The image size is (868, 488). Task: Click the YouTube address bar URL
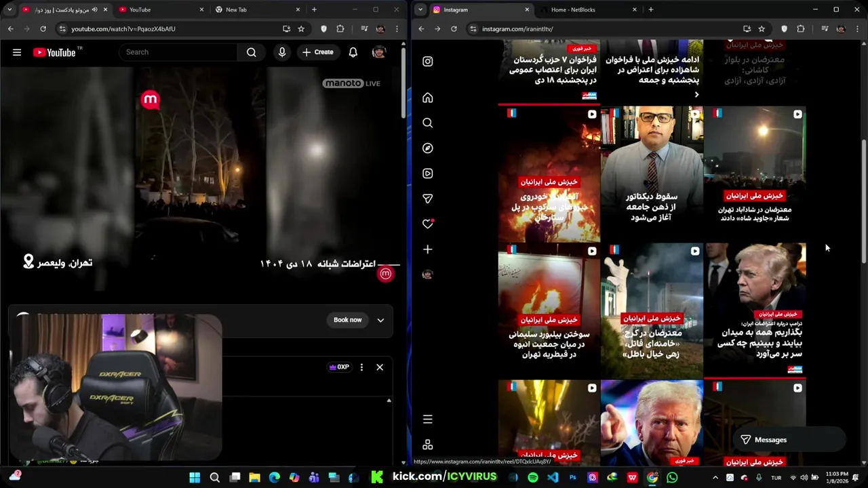[123, 28]
